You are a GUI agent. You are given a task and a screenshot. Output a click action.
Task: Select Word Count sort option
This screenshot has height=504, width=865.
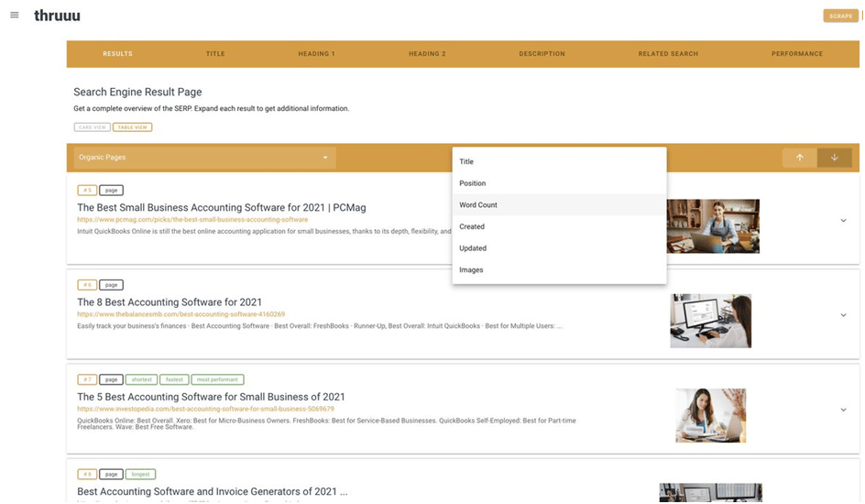(478, 205)
